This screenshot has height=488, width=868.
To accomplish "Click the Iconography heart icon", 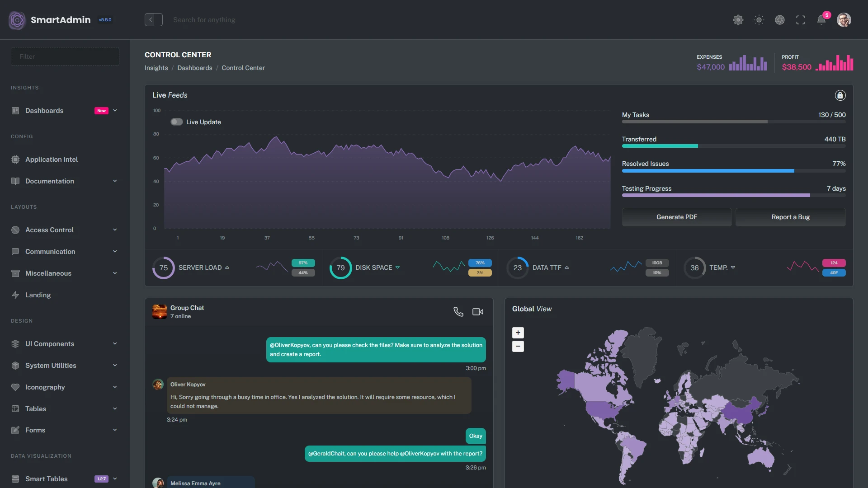I will pyautogui.click(x=15, y=387).
